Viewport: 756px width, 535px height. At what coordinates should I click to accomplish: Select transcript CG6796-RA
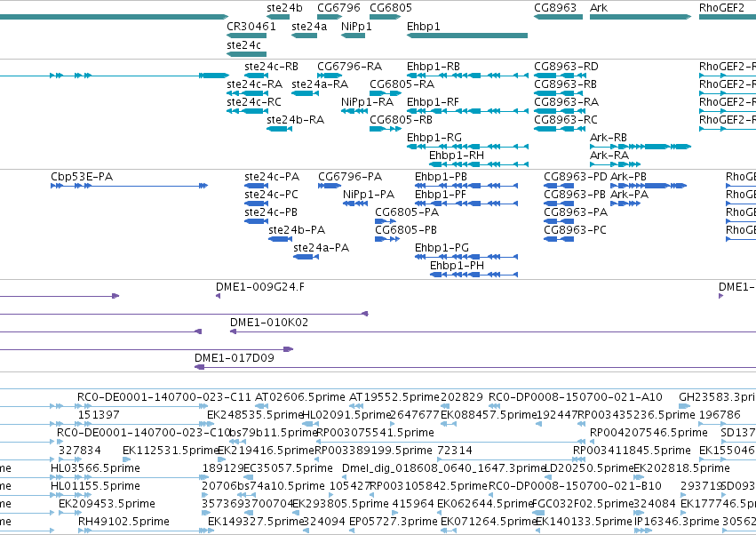click(x=349, y=66)
